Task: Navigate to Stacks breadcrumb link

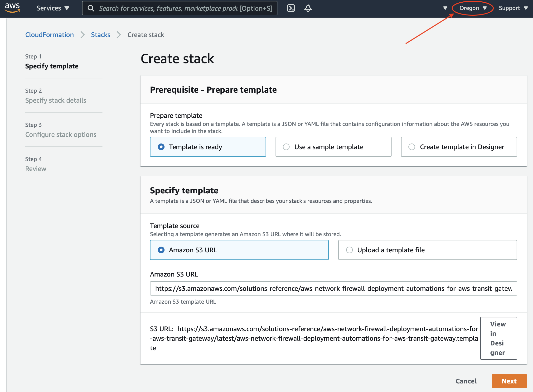Action: (x=101, y=35)
